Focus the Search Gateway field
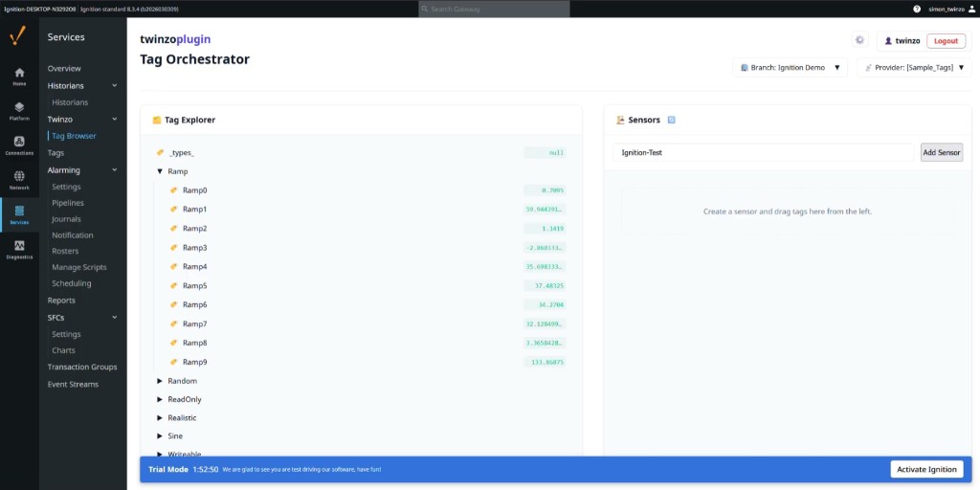The width and height of the screenshot is (980, 490). (494, 9)
